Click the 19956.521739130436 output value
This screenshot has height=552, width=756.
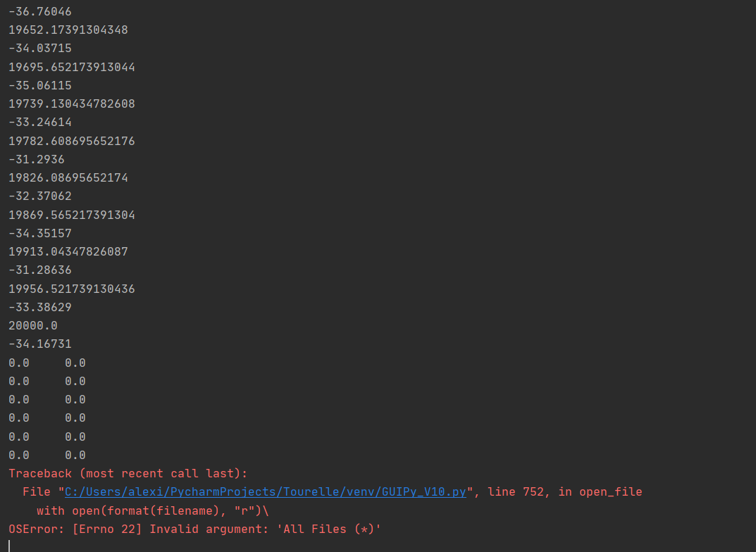(x=72, y=289)
